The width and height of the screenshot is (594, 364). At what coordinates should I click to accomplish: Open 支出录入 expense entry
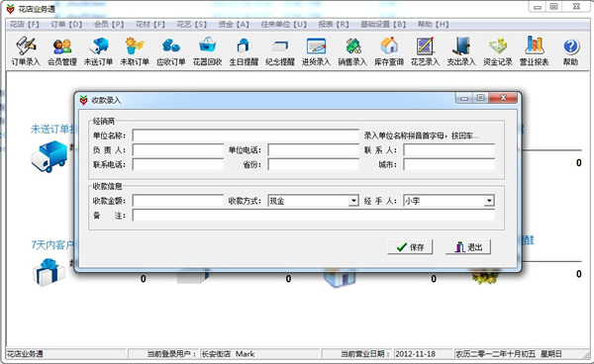[x=461, y=51]
